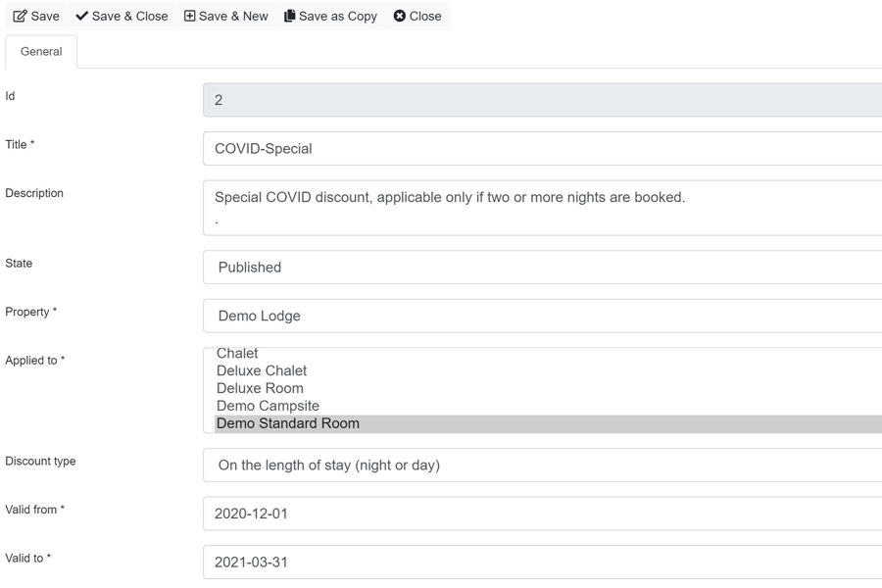
Task: Click the Save & Close checkmark icon
Action: click(82, 16)
